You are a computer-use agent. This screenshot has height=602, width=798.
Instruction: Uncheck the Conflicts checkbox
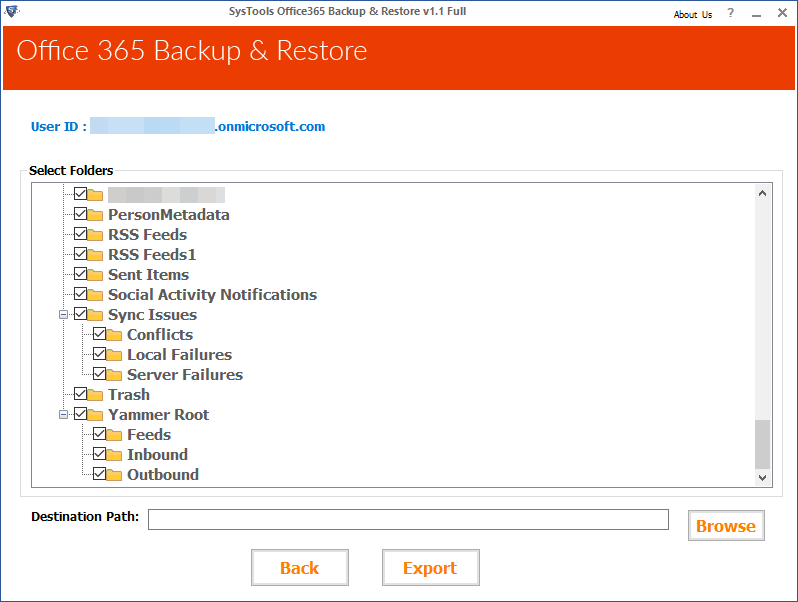pyautogui.click(x=100, y=333)
